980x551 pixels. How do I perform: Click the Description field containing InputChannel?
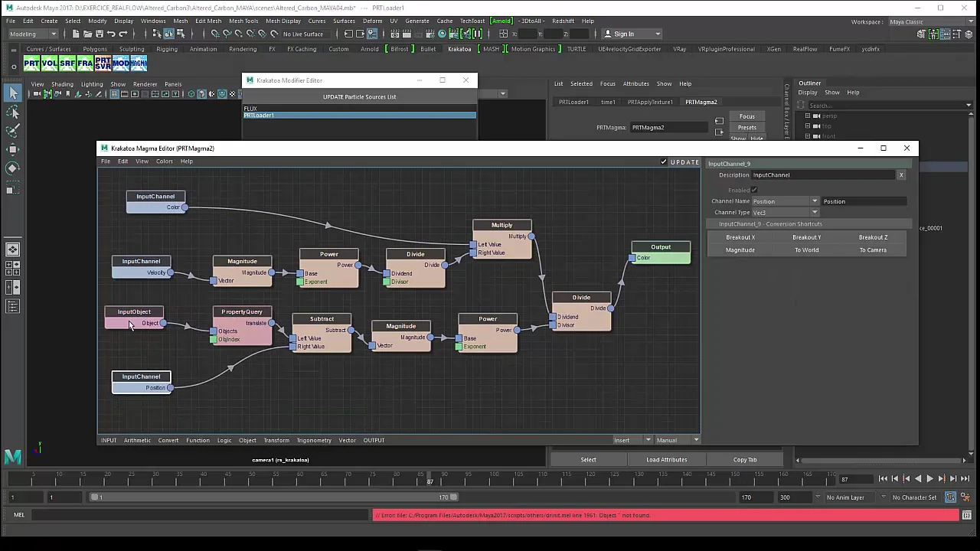point(824,175)
